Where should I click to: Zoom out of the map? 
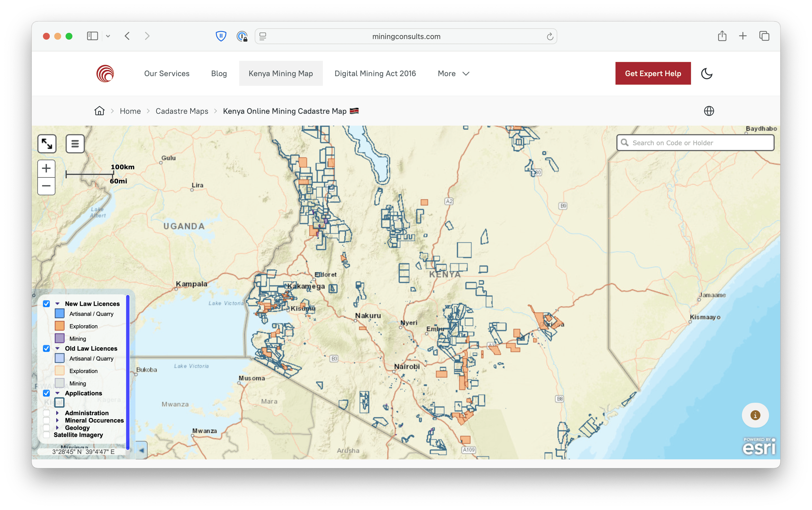[x=46, y=186]
